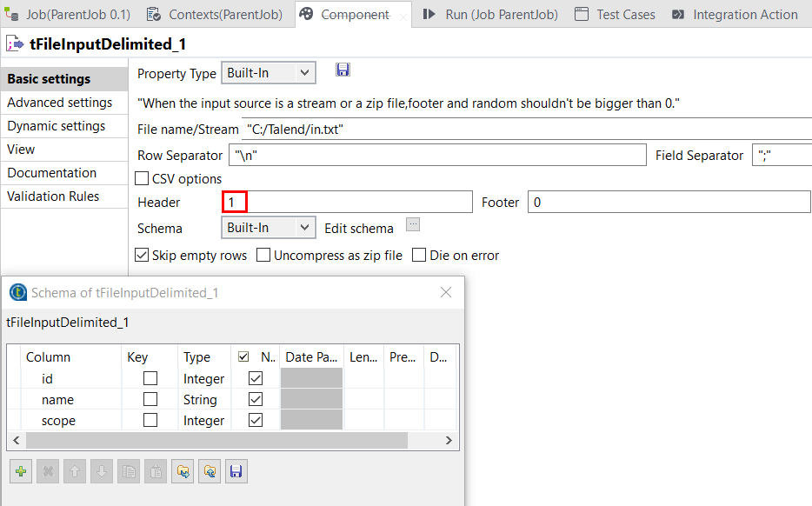The height and width of the screenshot is (506, 812).
Task: Click the Component palette icon on tab
Action: (x=306, y=13)
